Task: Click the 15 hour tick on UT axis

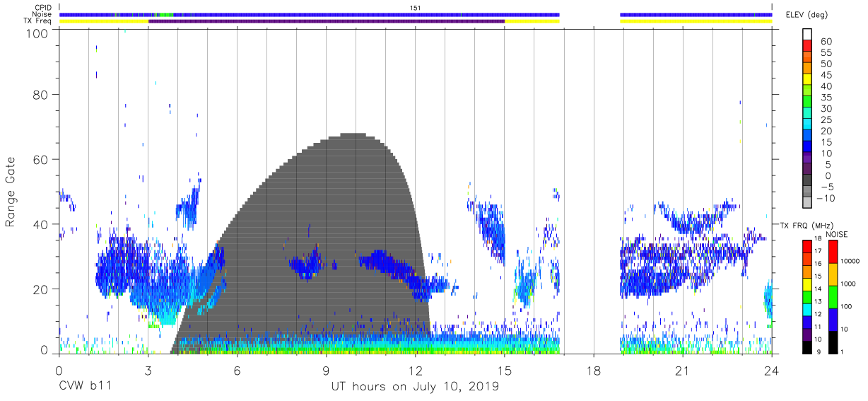Action: [505, 371]
